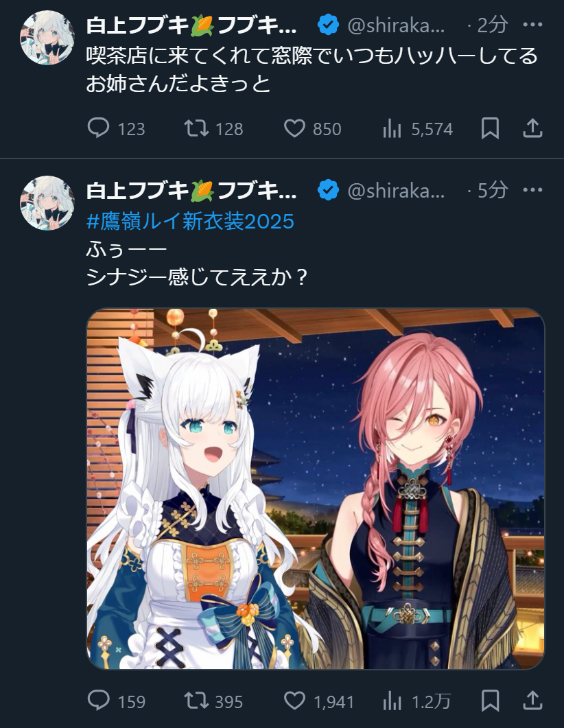Share the second tweet with image
564x728 pixels.
[x=532, y=701]
